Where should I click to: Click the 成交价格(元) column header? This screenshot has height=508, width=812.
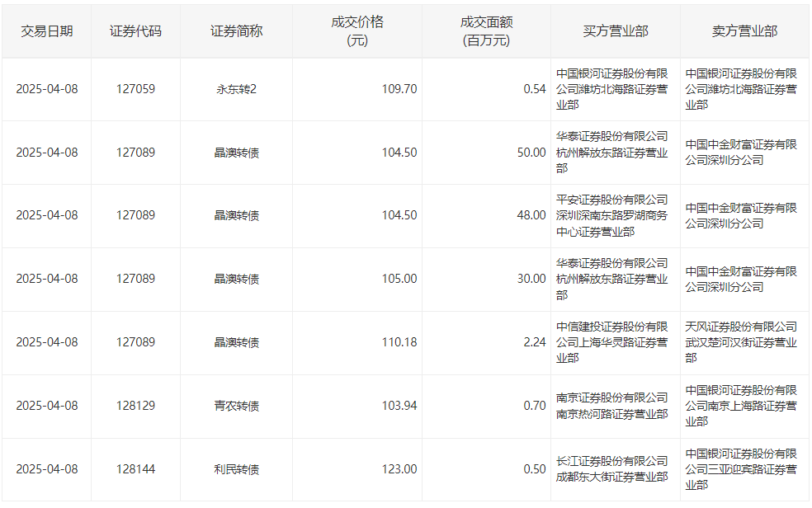click(357, 31)
